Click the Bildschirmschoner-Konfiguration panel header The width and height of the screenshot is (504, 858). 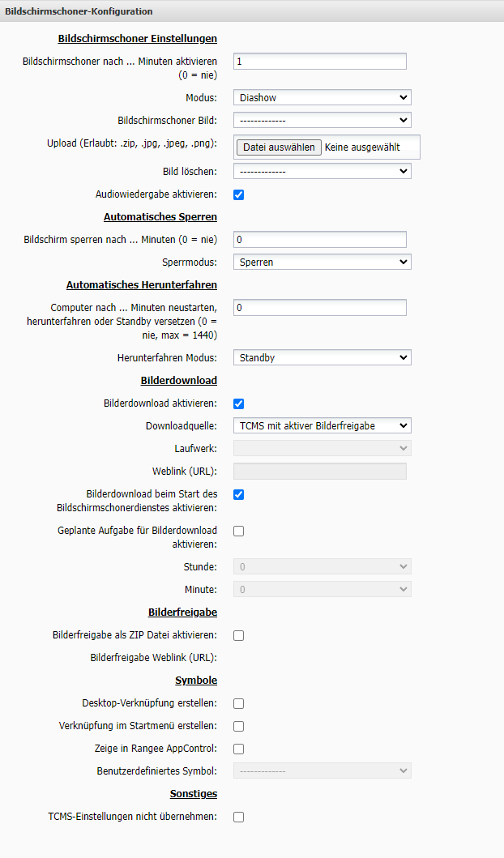point(79,11)
